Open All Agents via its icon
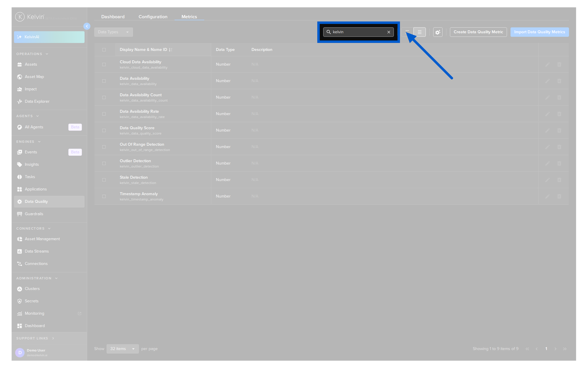Image resolution: width=588 pixels, height=368 pixels. [x=20, y=127]
